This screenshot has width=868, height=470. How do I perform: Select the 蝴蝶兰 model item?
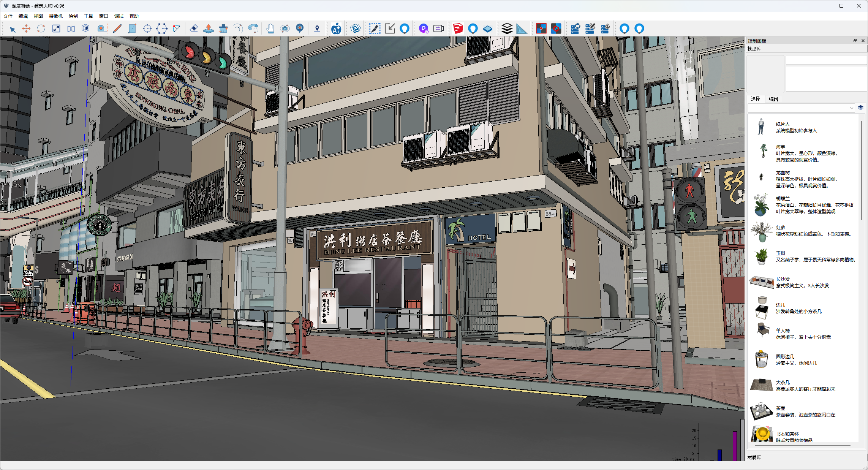[x=803, y=205]
